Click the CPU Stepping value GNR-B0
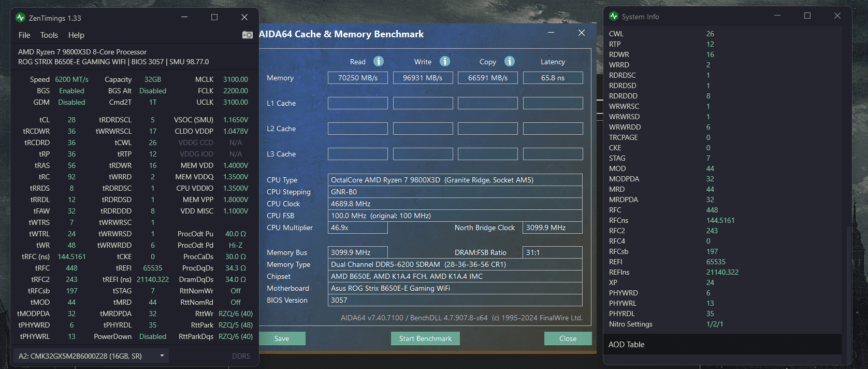 pos(455,192)
